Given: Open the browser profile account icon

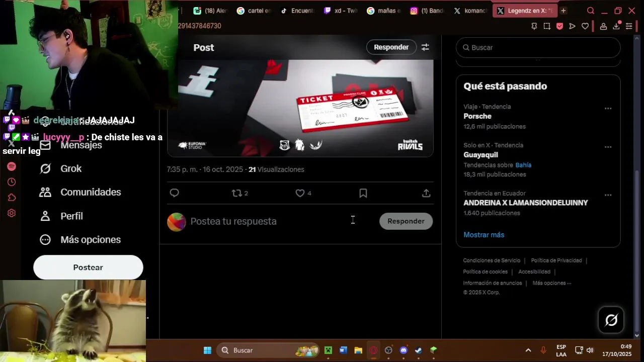Looking at the screenshot, I should [603, 26].
